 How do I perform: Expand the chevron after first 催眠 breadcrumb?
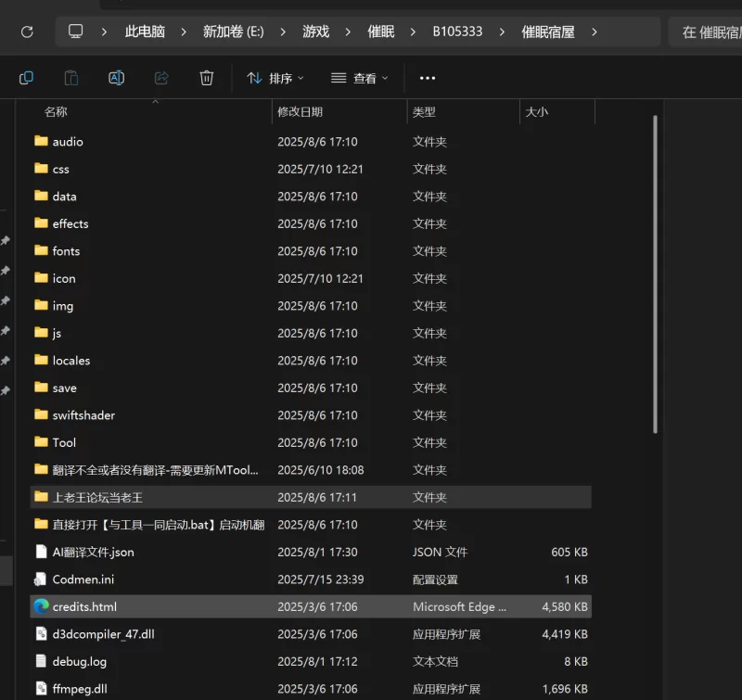click(x=413, y=32)
